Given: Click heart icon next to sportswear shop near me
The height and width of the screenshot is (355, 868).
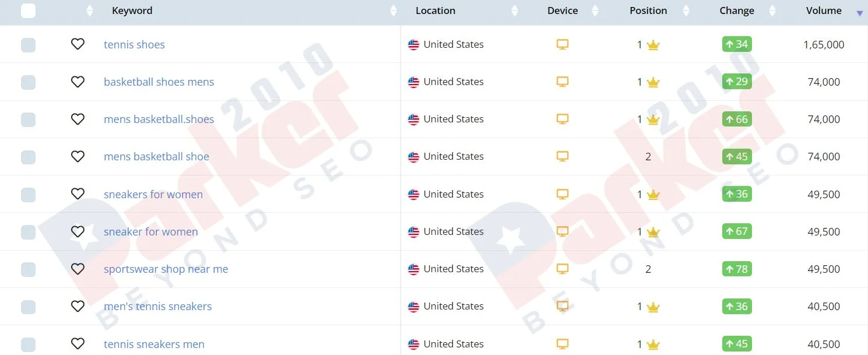Looking at the screenshot, I should (78, 269).
